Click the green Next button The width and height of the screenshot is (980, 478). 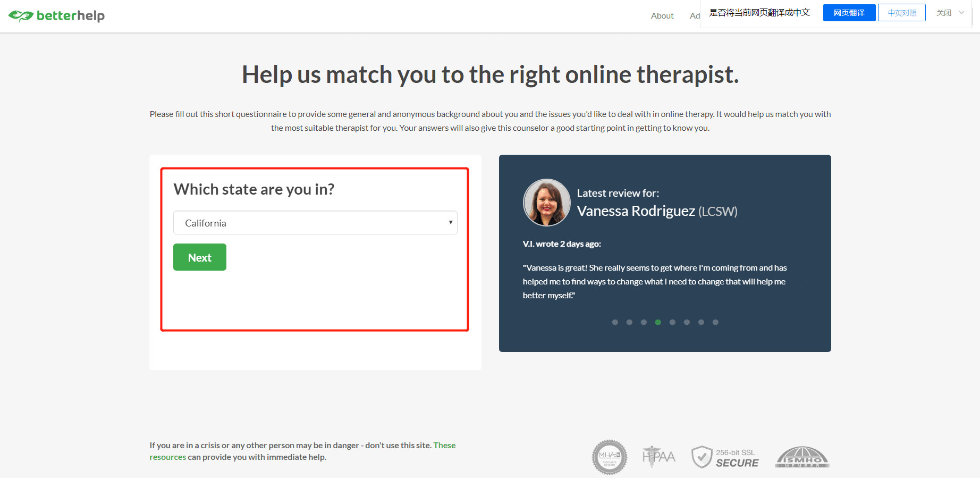[200, 257]
